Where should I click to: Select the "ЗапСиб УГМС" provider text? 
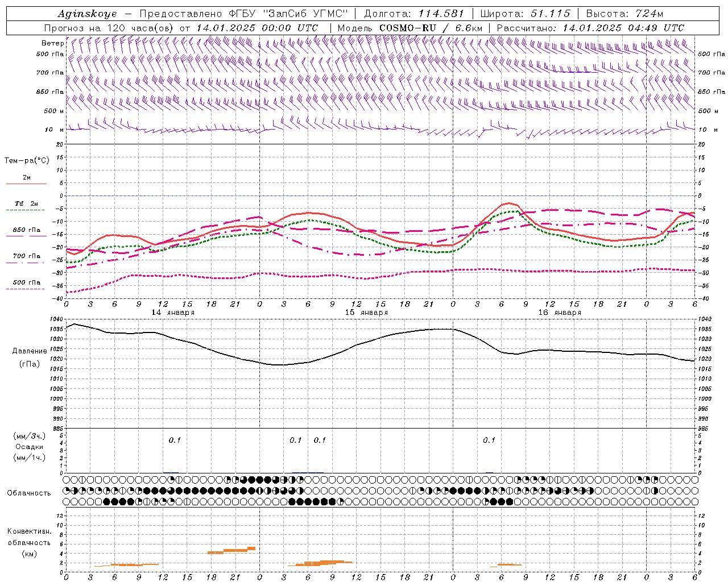305,14
